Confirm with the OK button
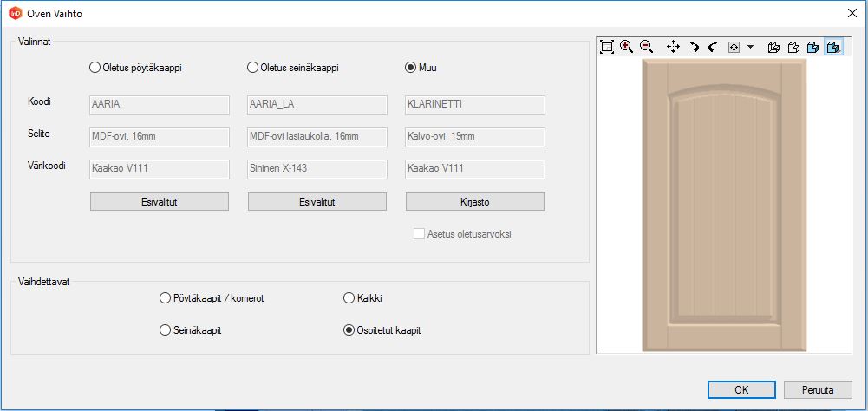The image size is (868, 411). click(741, 389)
